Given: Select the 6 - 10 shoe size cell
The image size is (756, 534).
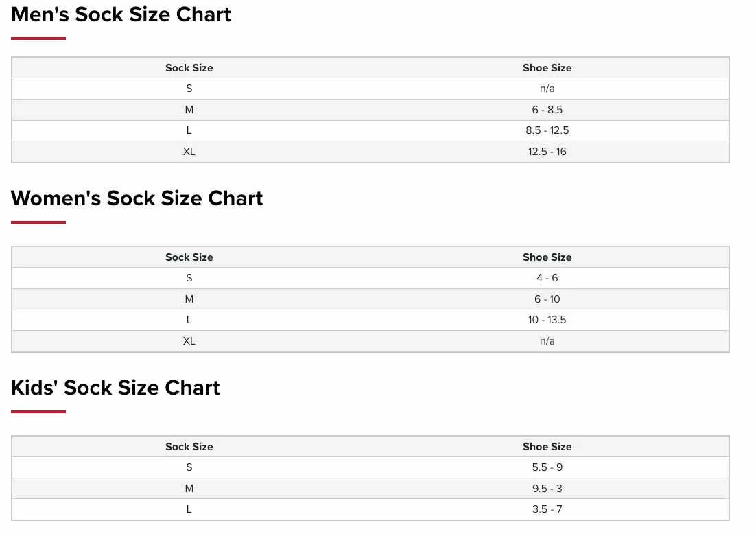Looking at the screenshot, I should coord(547,299).
